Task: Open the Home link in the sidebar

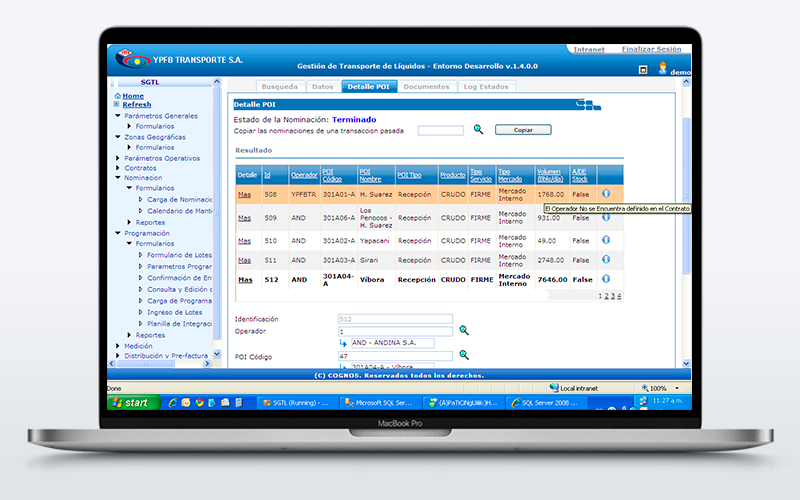Action: pyautogui.click(x=133, y=96)
